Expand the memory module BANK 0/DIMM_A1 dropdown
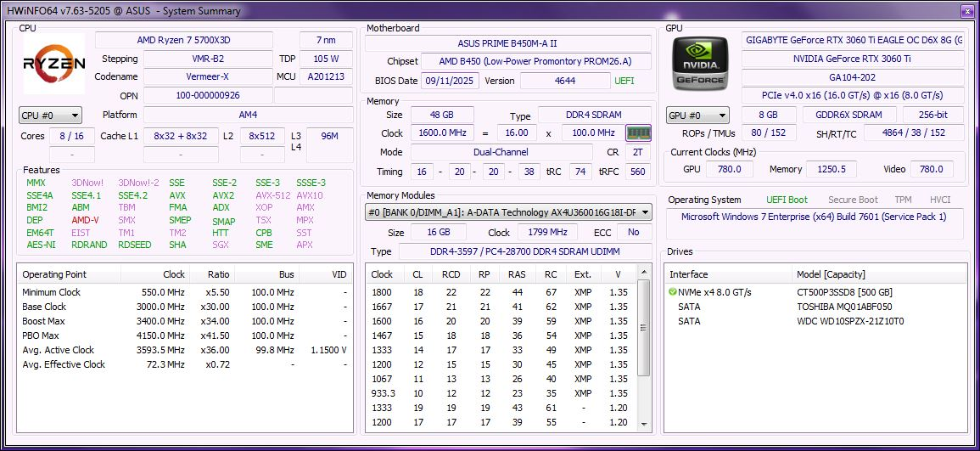This screenshot has height=451, width=980. tap(508, 212)
